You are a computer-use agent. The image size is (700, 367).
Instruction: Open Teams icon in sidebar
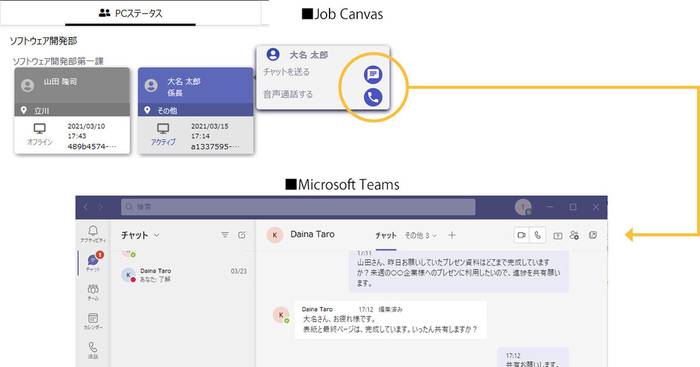coord(93,292)
